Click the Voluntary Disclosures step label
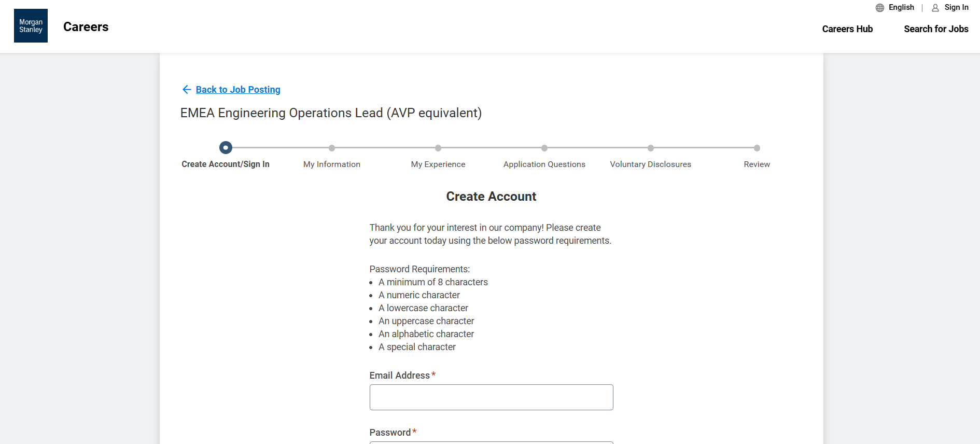980x444 pixels. 651,164
